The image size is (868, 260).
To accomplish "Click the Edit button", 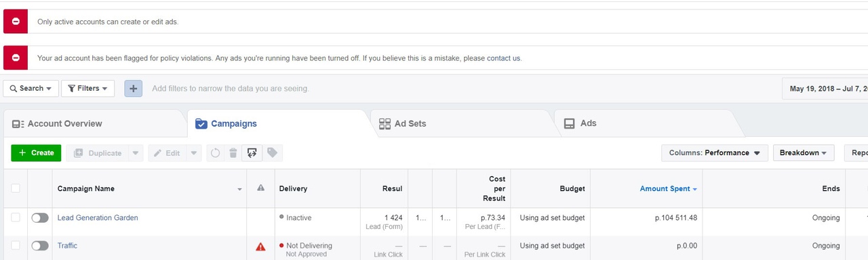I will [167, 153].
